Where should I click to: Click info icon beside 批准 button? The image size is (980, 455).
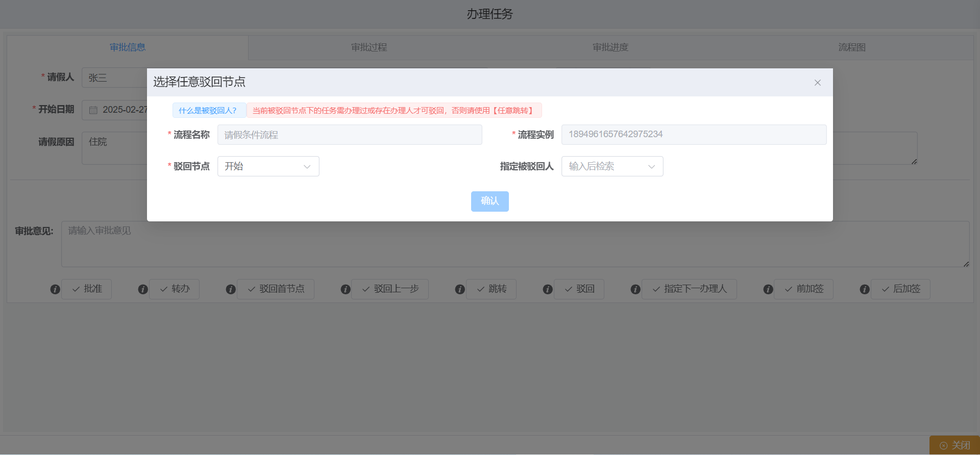click(55, 289)
